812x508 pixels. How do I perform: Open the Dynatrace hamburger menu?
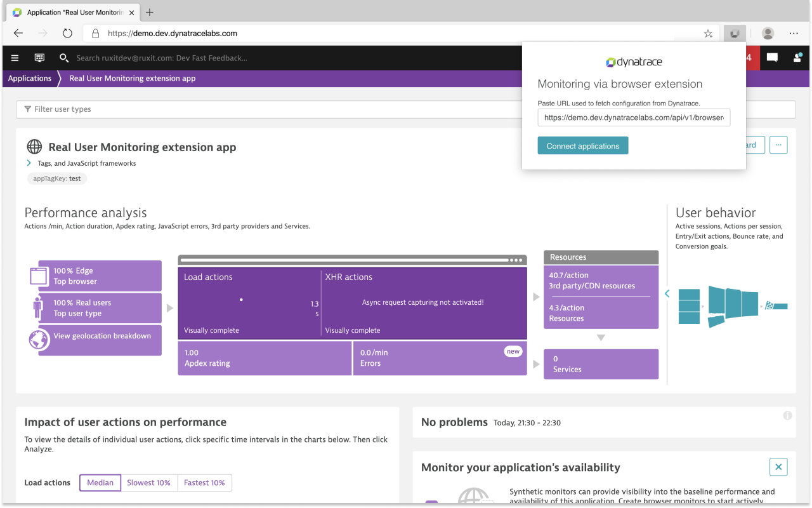(15, 58)
